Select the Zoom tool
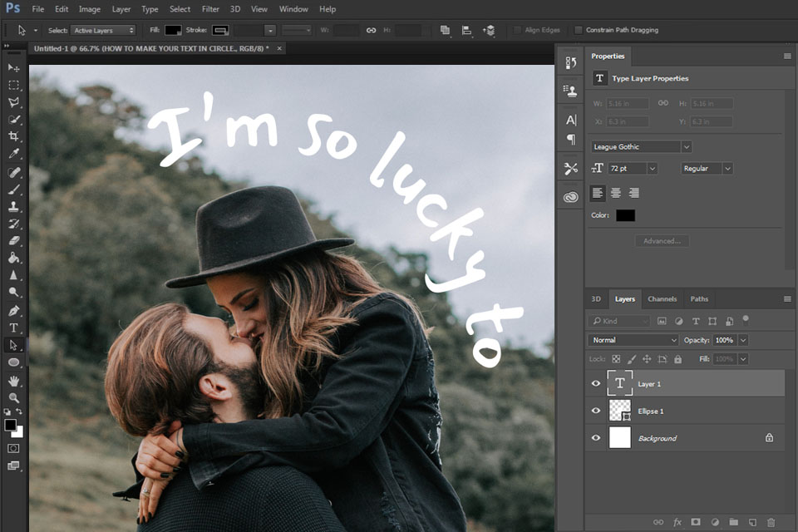The height and width of the screenshot is (532, 798). click(13, 397)
